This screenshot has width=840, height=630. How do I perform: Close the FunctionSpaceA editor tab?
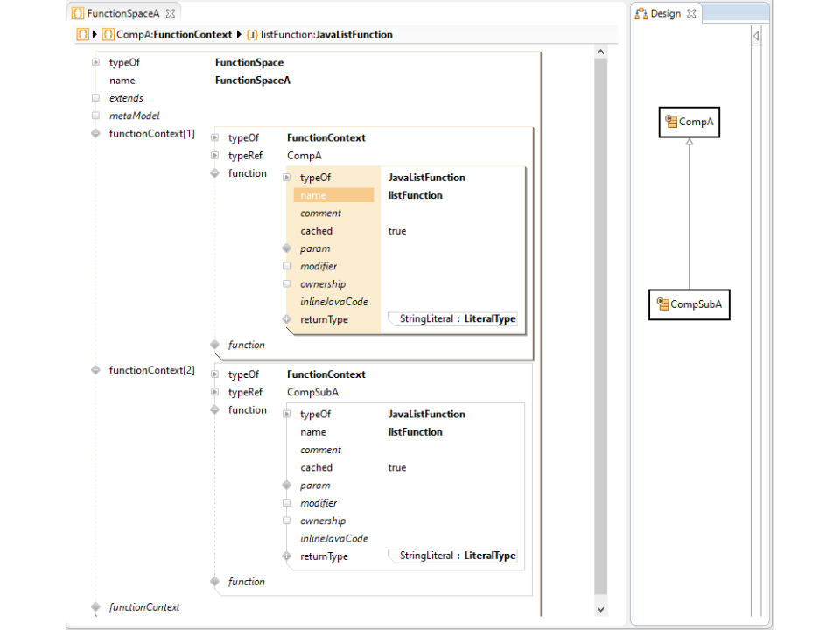point(171,13)
